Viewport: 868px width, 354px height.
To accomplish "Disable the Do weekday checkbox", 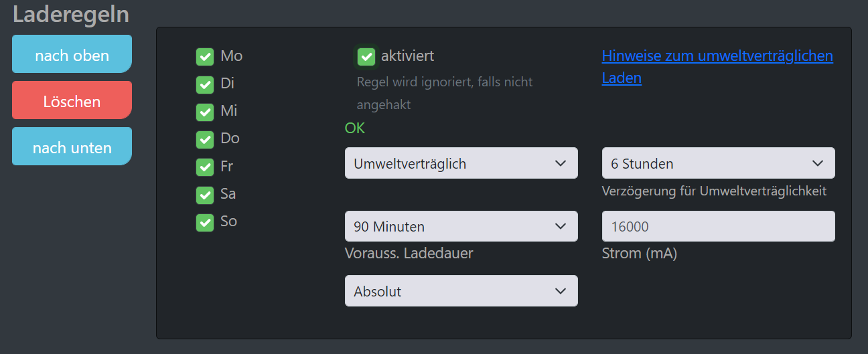I will (x=205, y=139).
